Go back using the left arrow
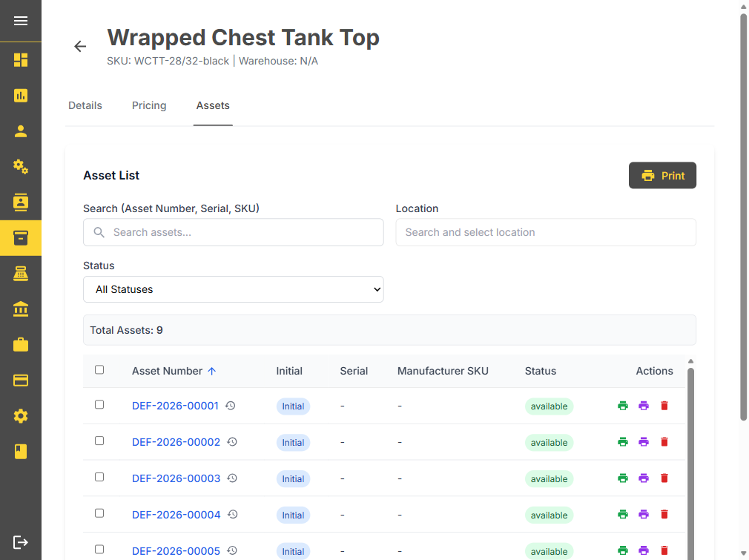This screenshot has width=749, height=560. pos(80,46)
